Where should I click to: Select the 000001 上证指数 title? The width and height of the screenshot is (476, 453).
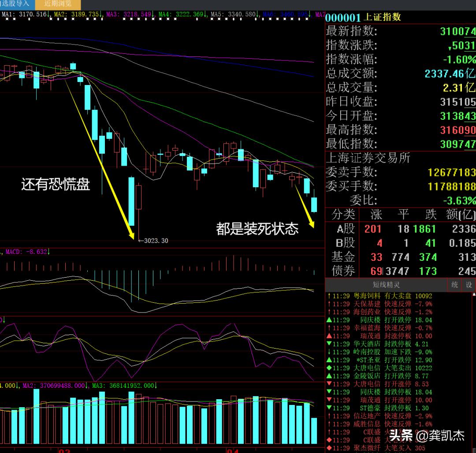click(363, 17)
